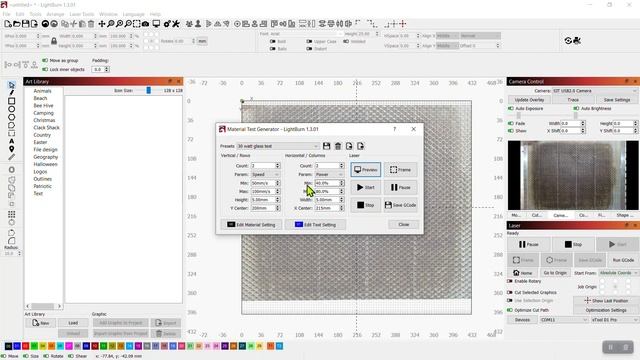Image resolution: width=640 pixels, height=360 pixels.
Task: Open the Arrange menu
Action: point(55,14)
